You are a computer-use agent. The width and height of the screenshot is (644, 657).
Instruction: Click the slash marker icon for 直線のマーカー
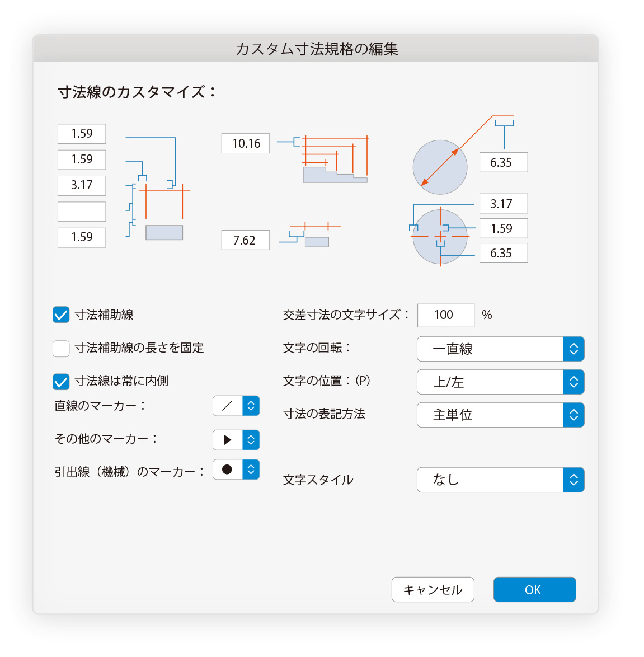coord(228,406)
